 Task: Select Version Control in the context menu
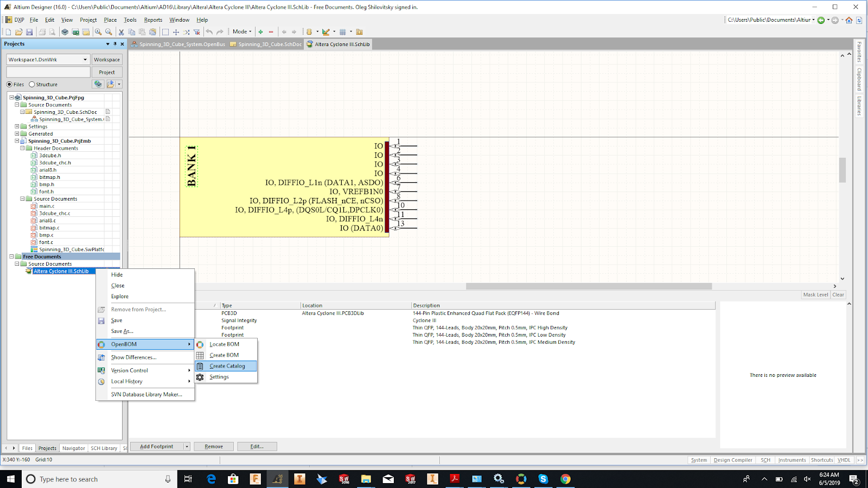(145, 370)
